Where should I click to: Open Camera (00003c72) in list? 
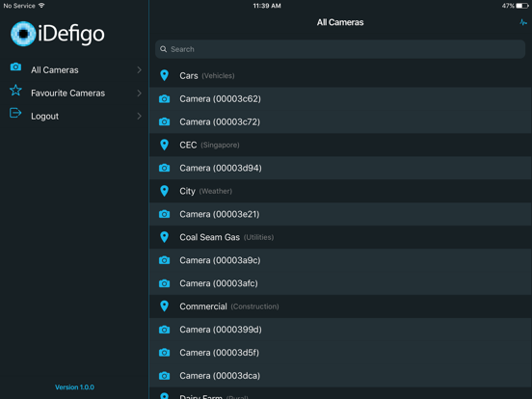[340, 121]
